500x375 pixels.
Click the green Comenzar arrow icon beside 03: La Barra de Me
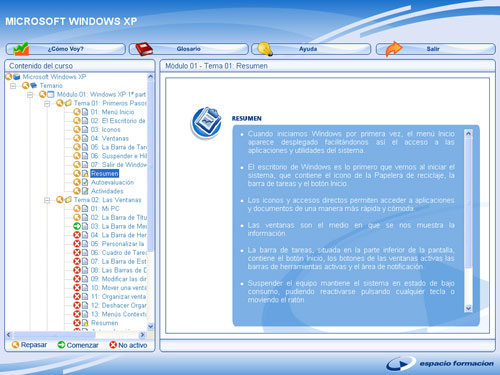[x=77, y=226]
